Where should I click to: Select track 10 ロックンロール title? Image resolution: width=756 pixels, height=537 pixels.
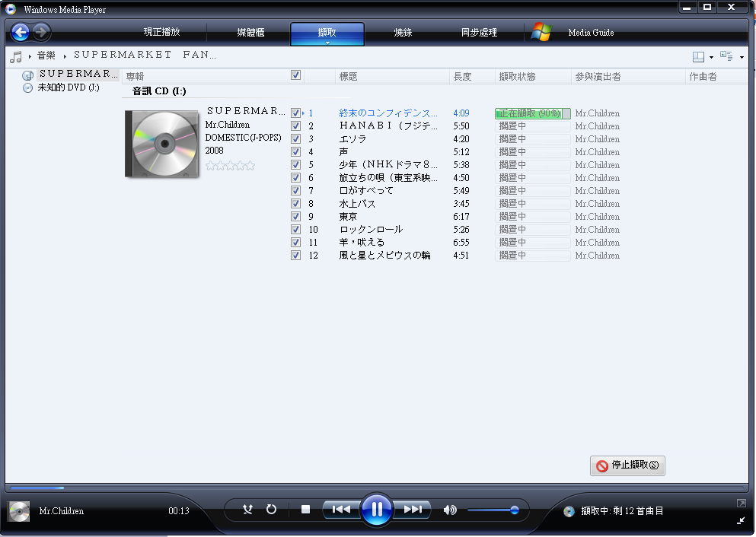pos(371,230)
